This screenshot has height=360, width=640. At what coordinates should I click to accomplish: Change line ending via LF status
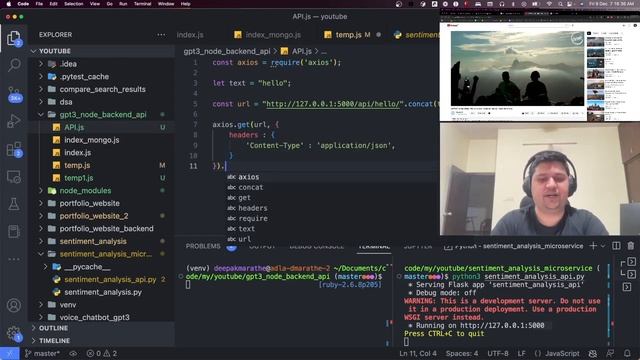(x=521, y=353)
